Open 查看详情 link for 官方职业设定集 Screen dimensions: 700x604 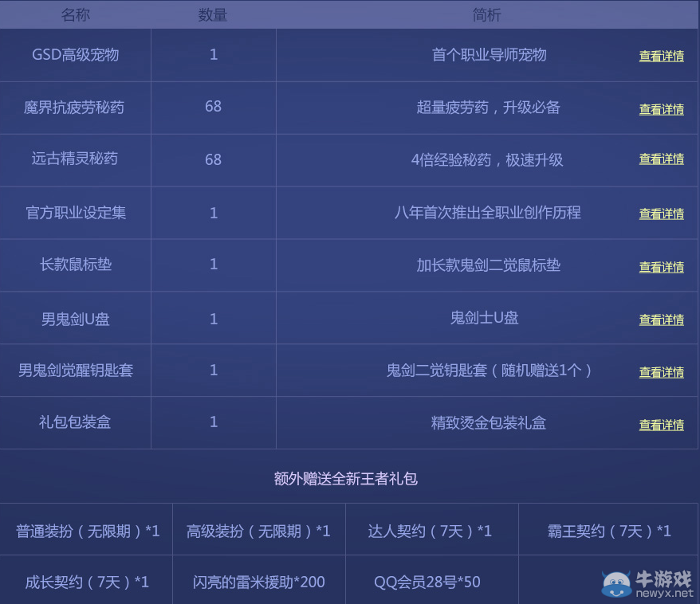[661, 214]
